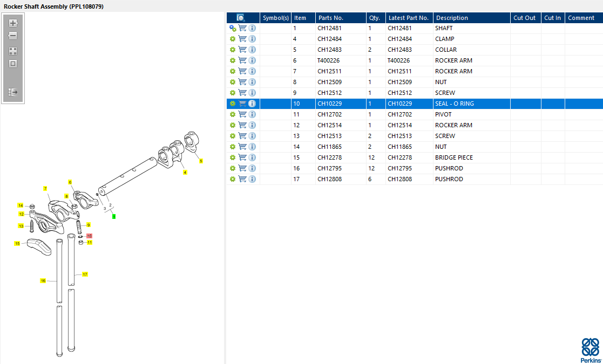The image size is (603, 364).
Task: Select callout 14 on the diagram
Action: [x=21, y=205]
